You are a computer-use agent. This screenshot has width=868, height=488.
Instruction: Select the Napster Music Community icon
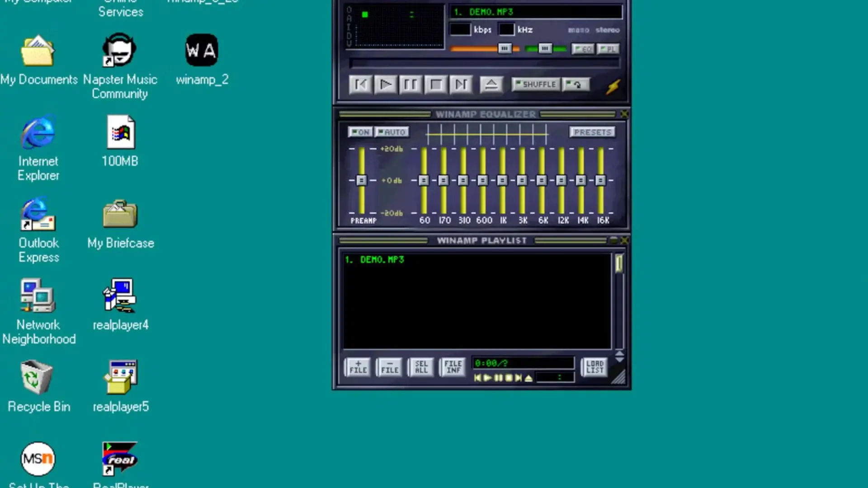tap(120, 66)
